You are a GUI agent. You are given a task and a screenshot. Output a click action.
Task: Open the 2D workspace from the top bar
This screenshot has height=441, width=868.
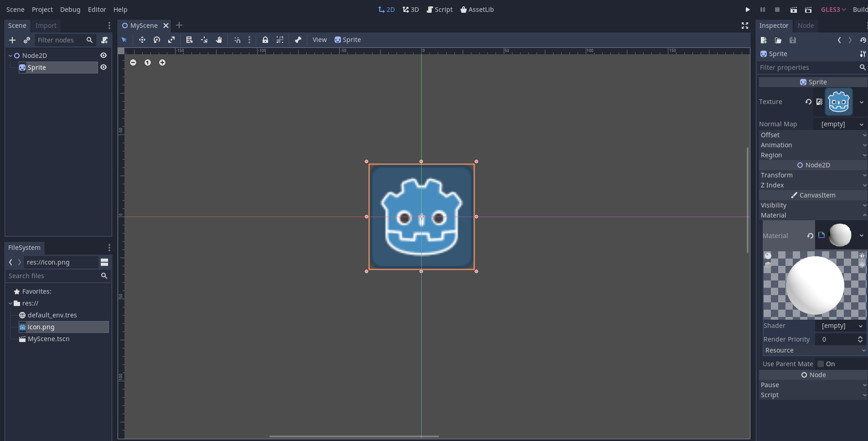(386, 9)
